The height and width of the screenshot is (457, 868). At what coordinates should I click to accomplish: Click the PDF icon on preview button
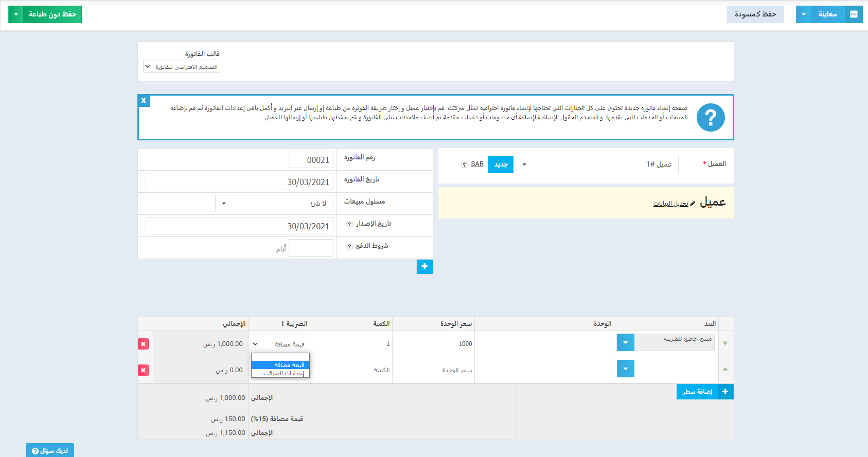click(854, 14)
